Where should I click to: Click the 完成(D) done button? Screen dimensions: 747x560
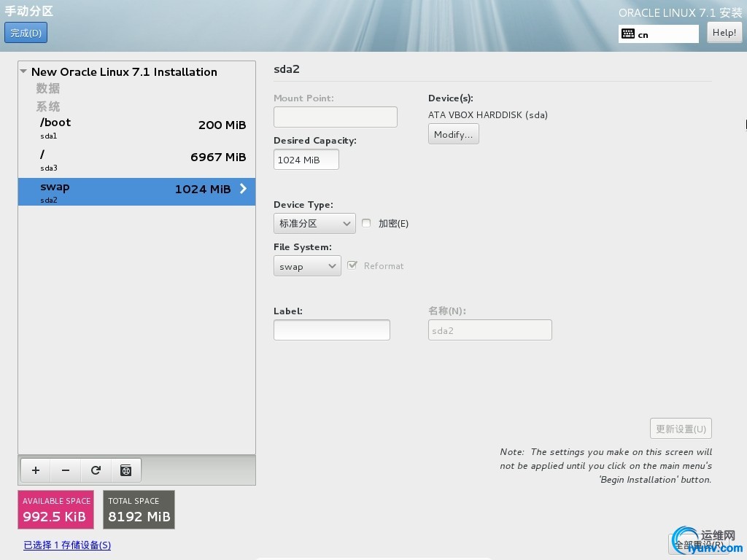[26, 33]
